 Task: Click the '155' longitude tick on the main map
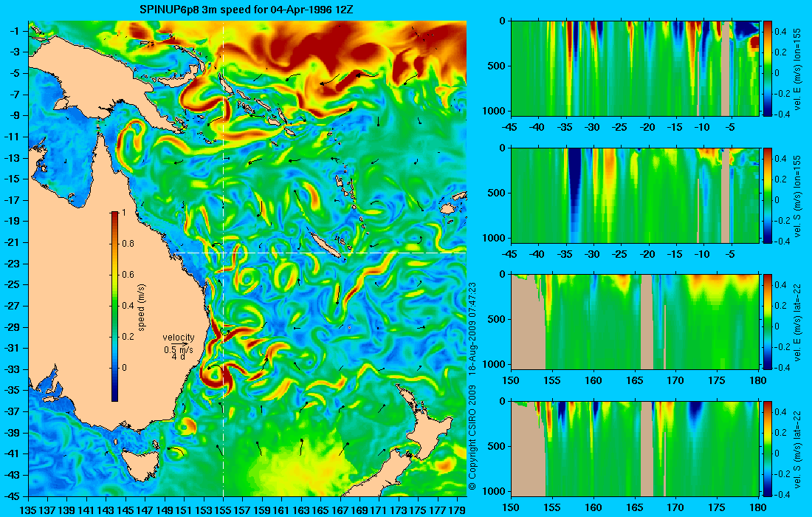point(223,510)
